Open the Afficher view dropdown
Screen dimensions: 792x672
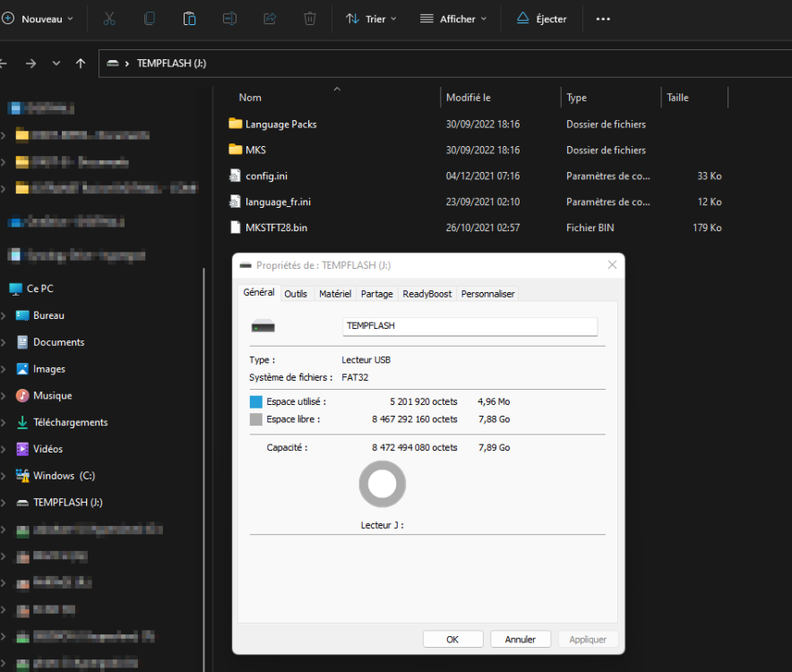click(x=454, y=19)
